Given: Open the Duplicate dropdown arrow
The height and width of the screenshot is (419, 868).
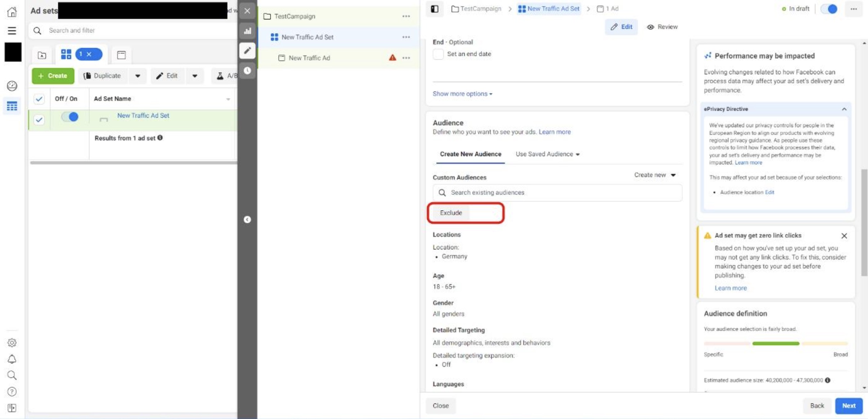Looking at the screenshot, I should click(137, 76).
